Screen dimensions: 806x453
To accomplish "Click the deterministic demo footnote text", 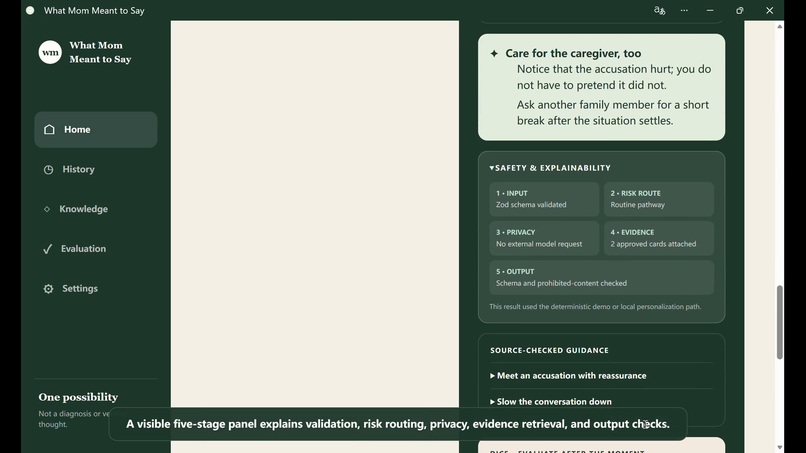I will (595, 306).
